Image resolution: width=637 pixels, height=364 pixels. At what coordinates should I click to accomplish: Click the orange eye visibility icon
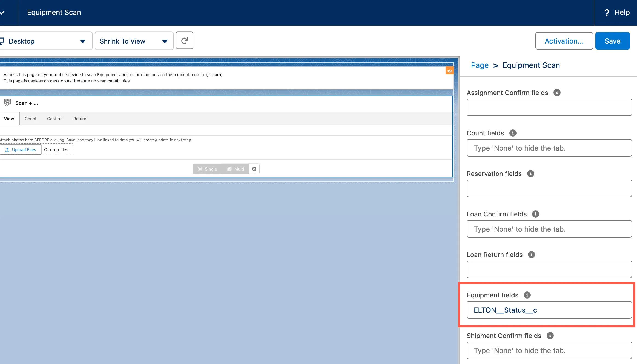449,71
